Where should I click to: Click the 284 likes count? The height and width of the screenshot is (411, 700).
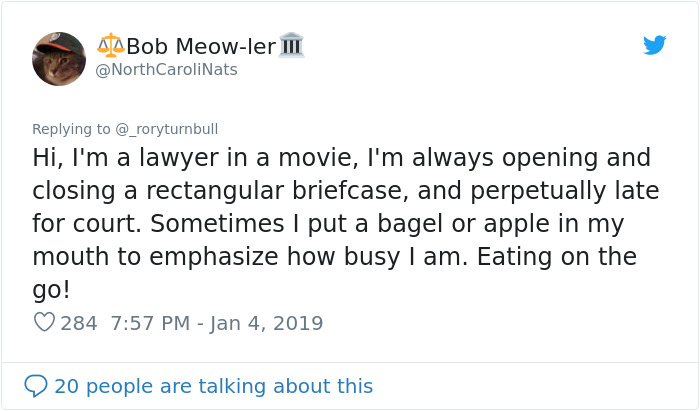(x=77, y=323)
